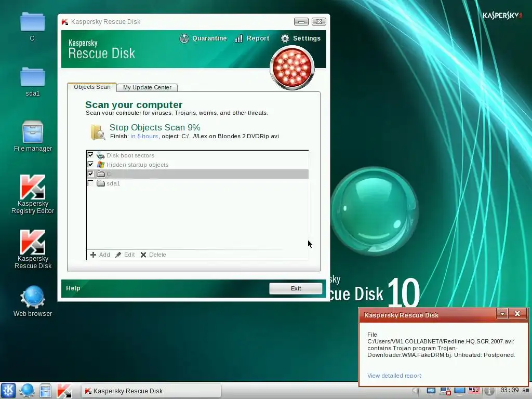This screenshot has width=532, height=399.
Task: Click the 'in 8 hours' finish link
Action: click(144, 136)
